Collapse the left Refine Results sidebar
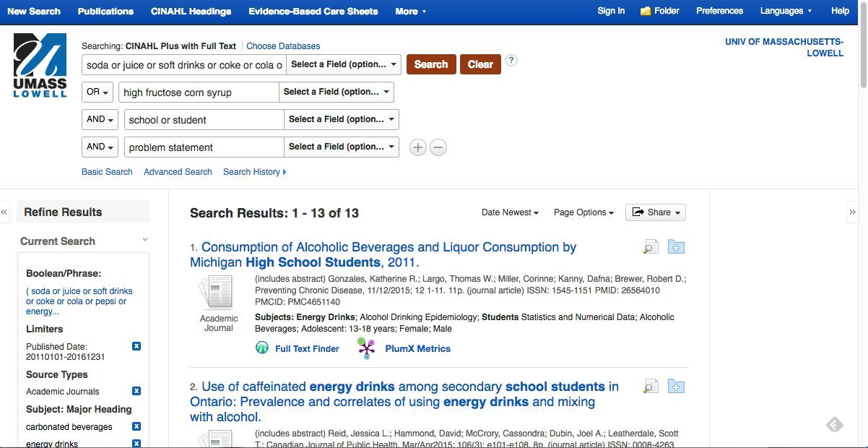This screenshot has height=448, width=868. 4,212
